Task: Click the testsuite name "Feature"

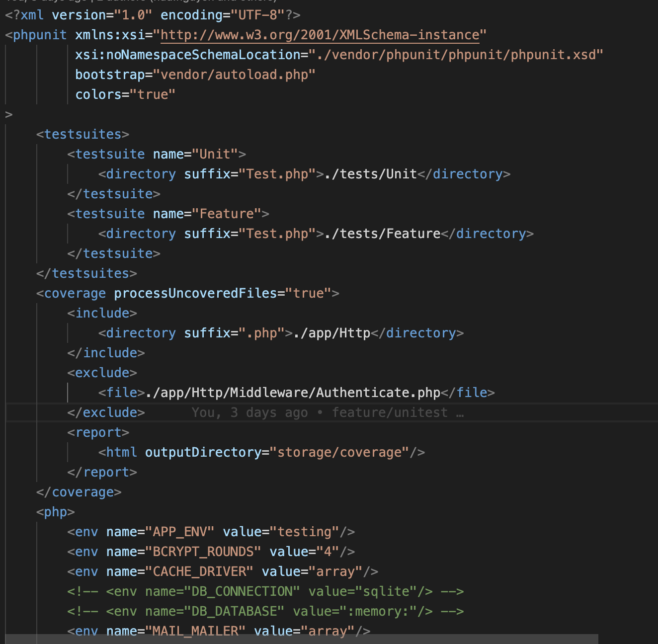Action: 227,214
